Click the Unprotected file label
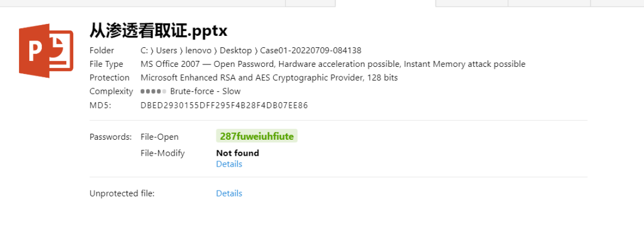Image resolution: width=644 pixels, height=249 pixels. 122,193
